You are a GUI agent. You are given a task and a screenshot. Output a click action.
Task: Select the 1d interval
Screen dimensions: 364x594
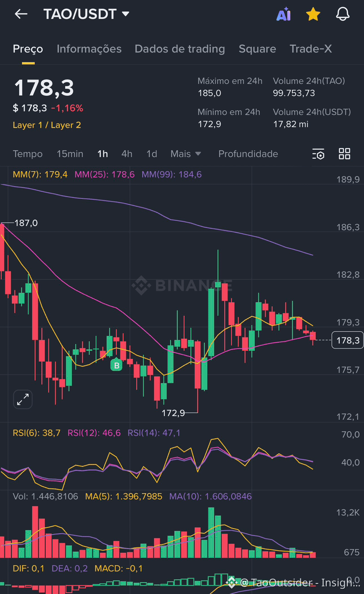152,154
